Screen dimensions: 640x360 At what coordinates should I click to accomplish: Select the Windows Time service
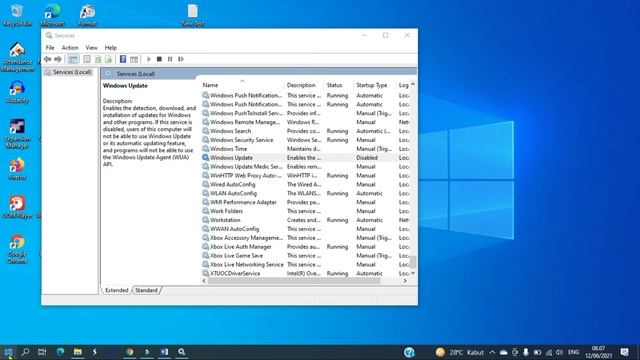click(x=306, y=149)
